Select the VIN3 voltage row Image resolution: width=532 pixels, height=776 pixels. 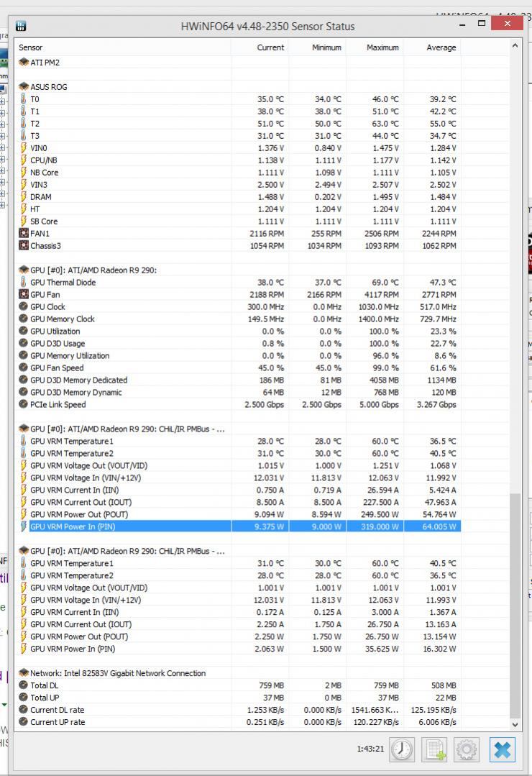click(x=238, y=185)
